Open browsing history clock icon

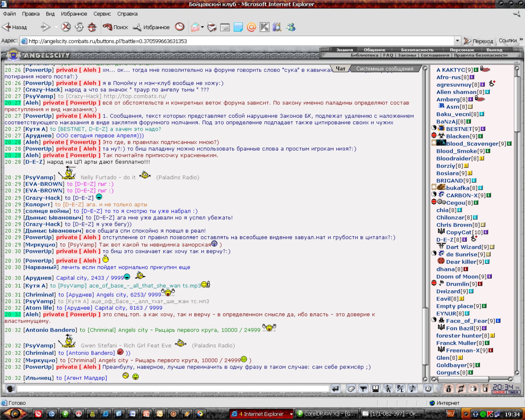tap(180, 27)
